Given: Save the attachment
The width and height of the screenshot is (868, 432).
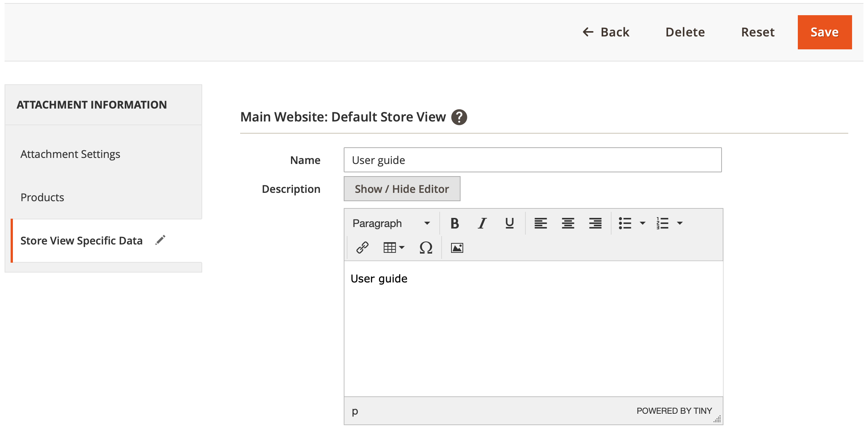Looking at the screenshot, I should (x=825, y=32).
